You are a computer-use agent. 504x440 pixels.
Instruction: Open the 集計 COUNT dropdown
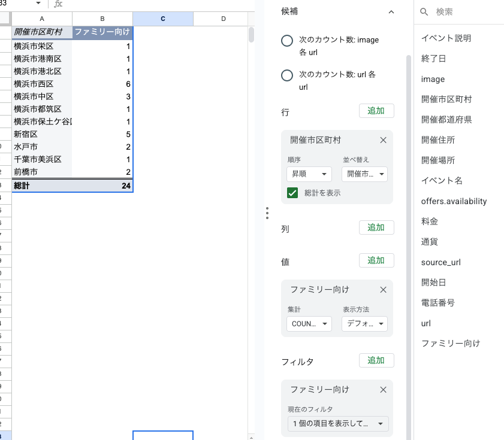[x=309, y=324]
